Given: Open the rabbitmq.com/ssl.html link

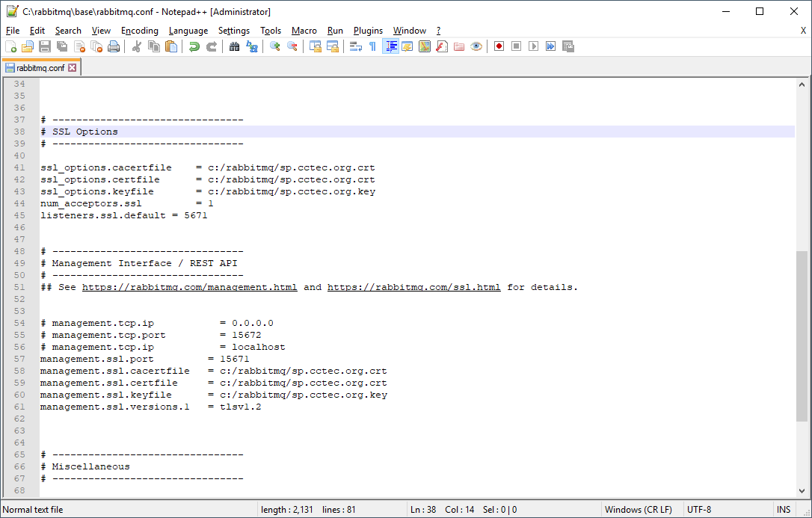Looking at the screenshot, I should point(413,287).
